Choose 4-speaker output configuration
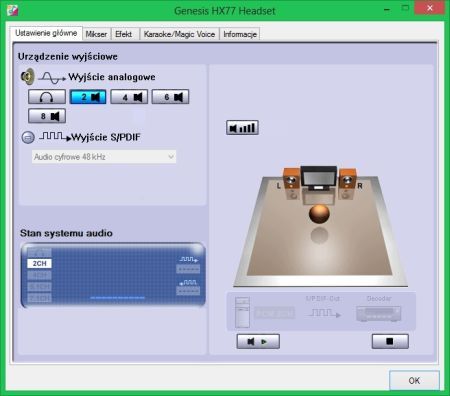 [129, 97]
